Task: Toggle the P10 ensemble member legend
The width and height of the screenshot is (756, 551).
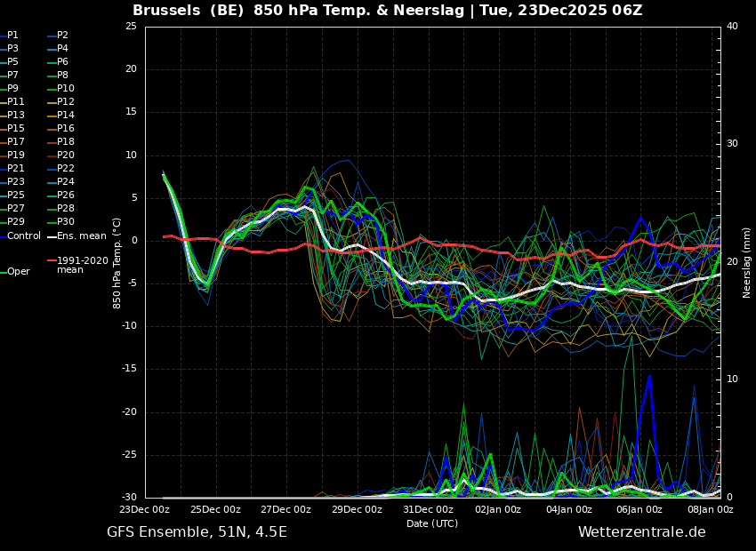Action: [x=66, y=89]
